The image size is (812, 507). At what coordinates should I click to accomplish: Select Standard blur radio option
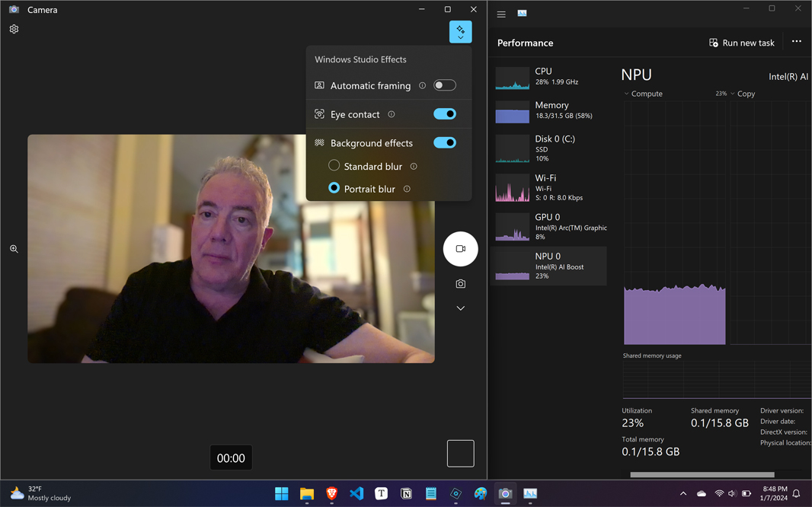(x=334, y=166)
